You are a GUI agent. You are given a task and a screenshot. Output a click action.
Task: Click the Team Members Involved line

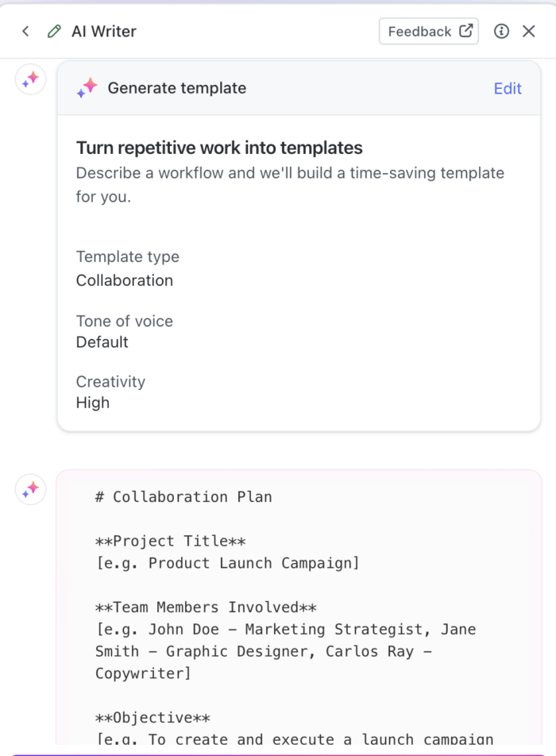[206, 607]
